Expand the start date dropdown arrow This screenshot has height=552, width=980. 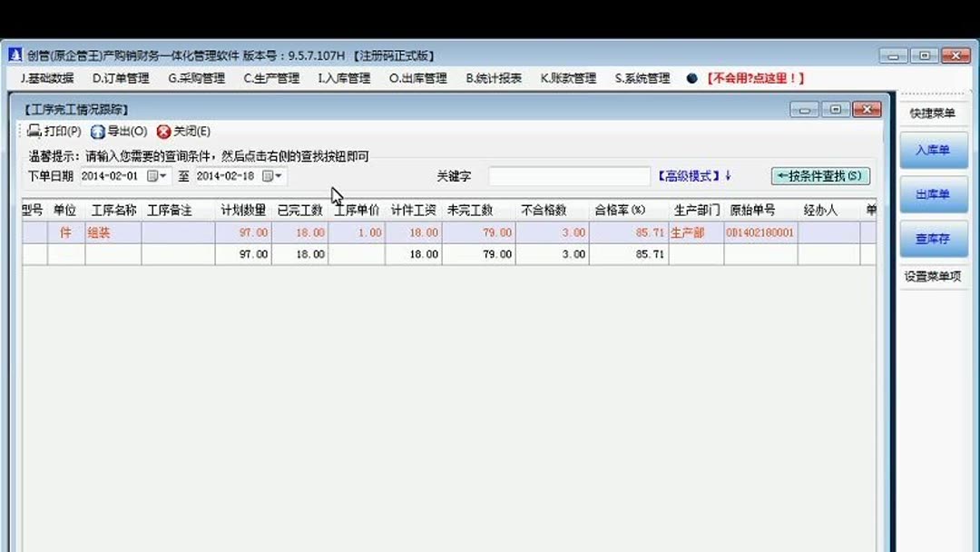[x=163, y=176]
